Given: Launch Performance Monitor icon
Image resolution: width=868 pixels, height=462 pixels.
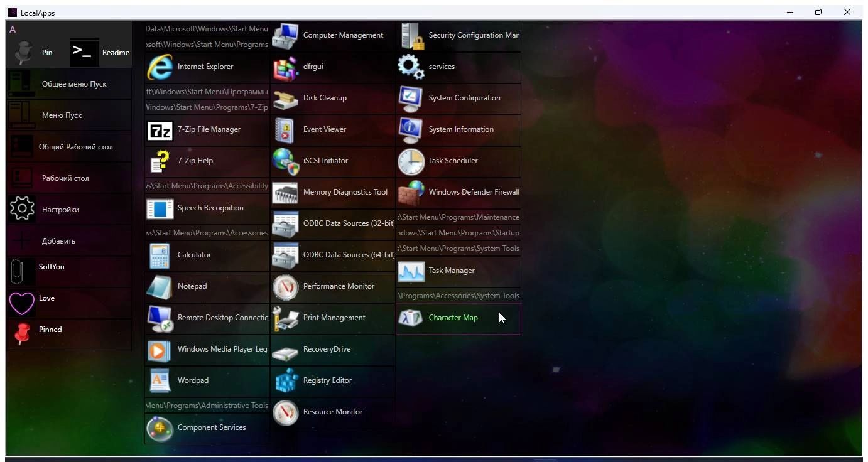Looking at the screenshot, I should 285,286.
